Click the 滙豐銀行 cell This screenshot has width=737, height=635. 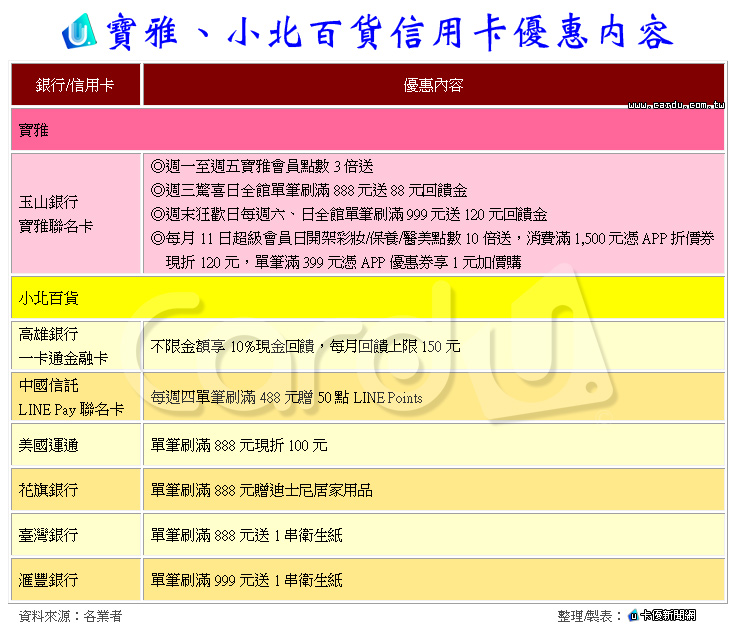click(76, 580)
